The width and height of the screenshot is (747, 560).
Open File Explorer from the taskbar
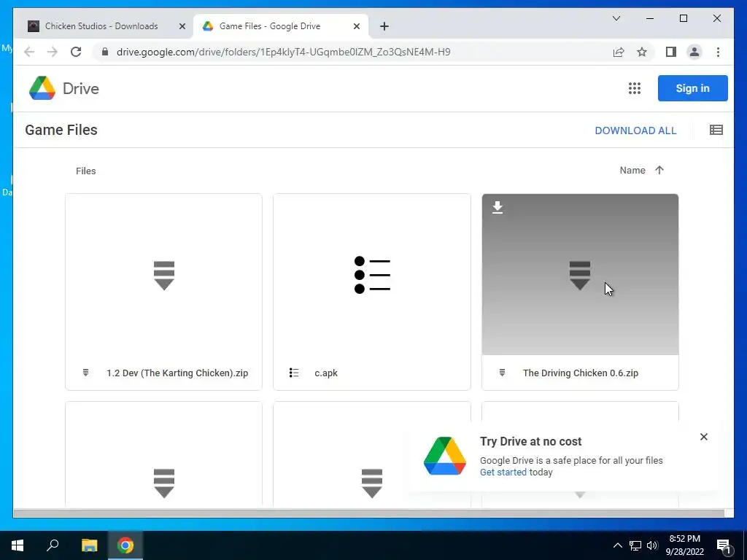89,545
